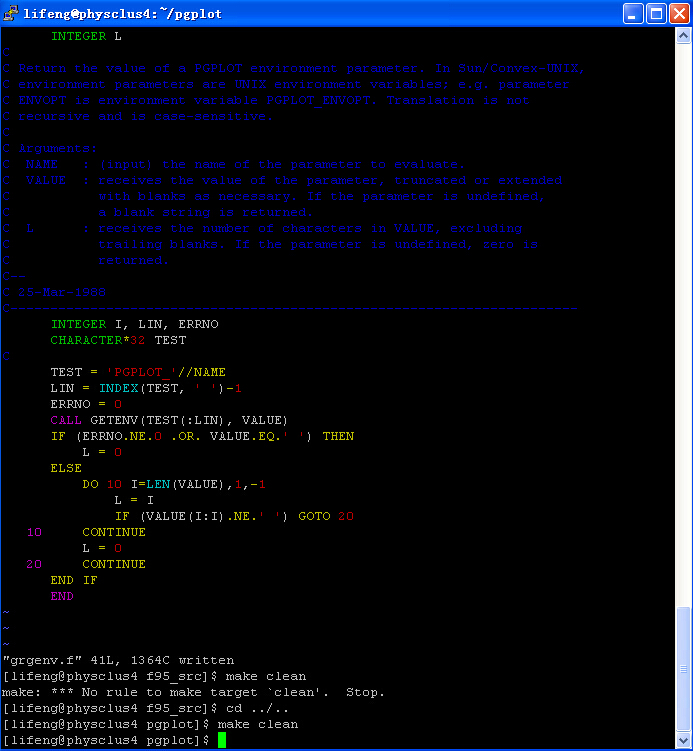Click the f95_src prompt command 'make clean'
Image resolution: width=693 pixels, height=751 pixels.
click(266, 676)
